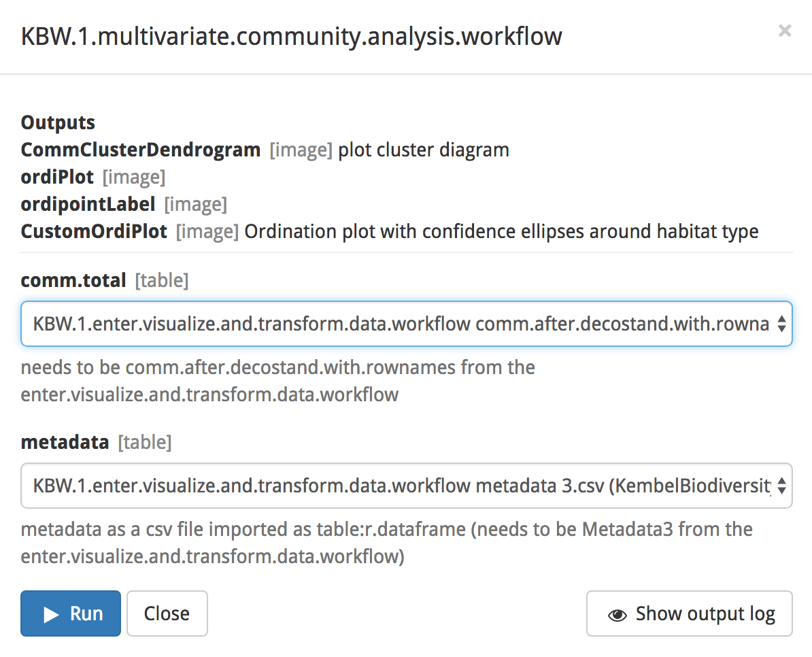Select the CommClusterDendrogram output name

point(140,150)
